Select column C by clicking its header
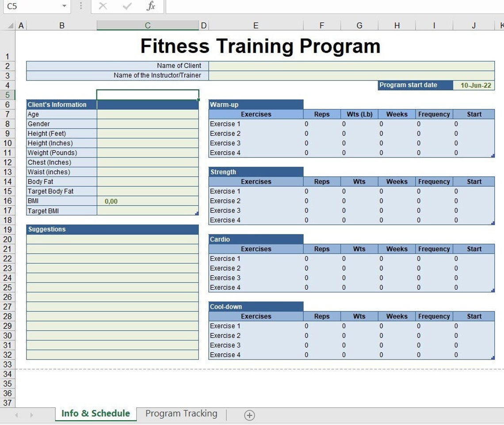Screen dimensions: 504x425 147,25
